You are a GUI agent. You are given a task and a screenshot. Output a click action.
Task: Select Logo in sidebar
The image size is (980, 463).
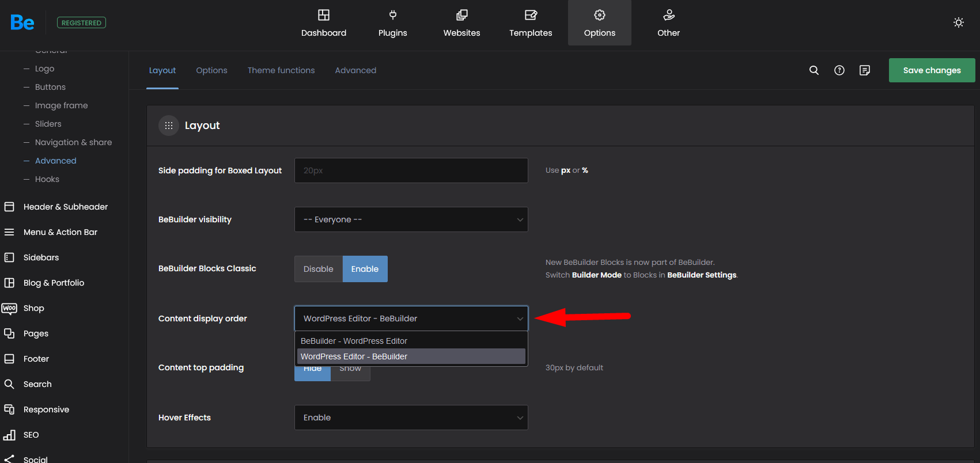(45, 69)
